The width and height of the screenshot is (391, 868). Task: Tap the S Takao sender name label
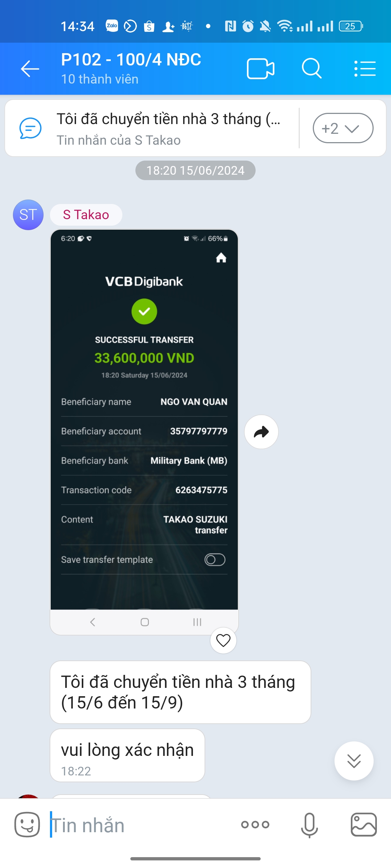[86, 215]
